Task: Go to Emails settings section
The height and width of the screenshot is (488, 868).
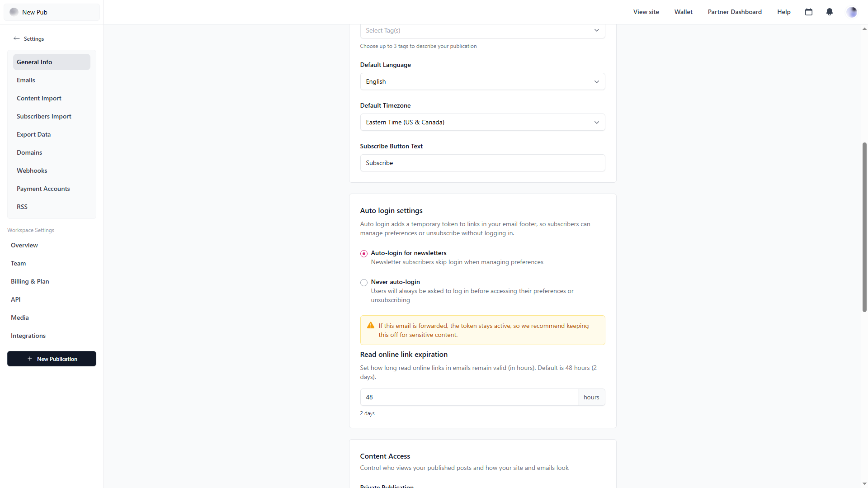Action: (26, 80)
